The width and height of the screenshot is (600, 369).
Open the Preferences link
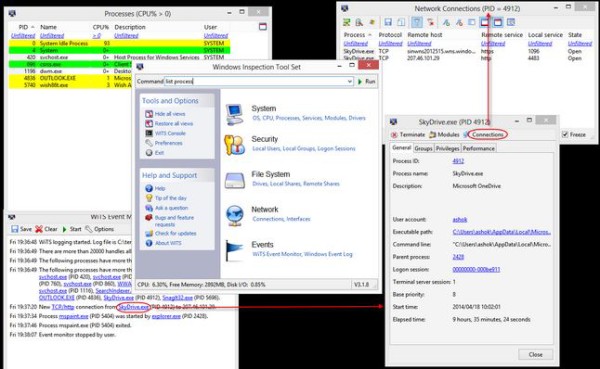[x=168, y=143]
